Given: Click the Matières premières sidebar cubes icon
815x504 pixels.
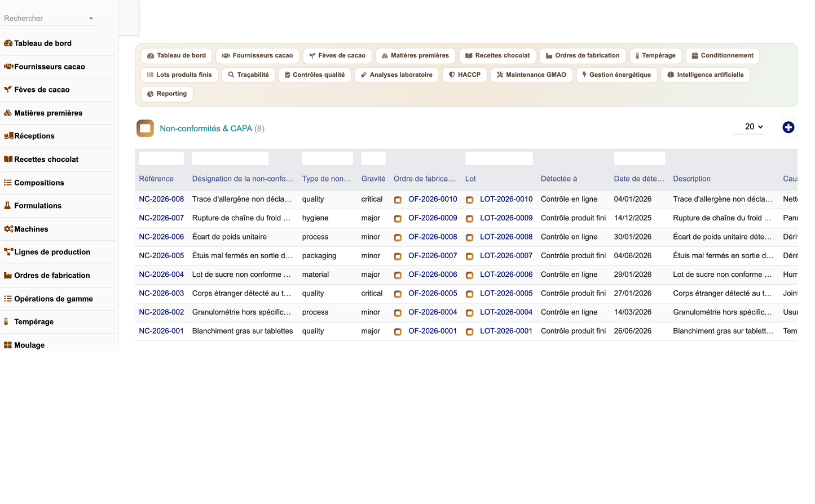Looking at the screenshot, I should coord(8,113).
